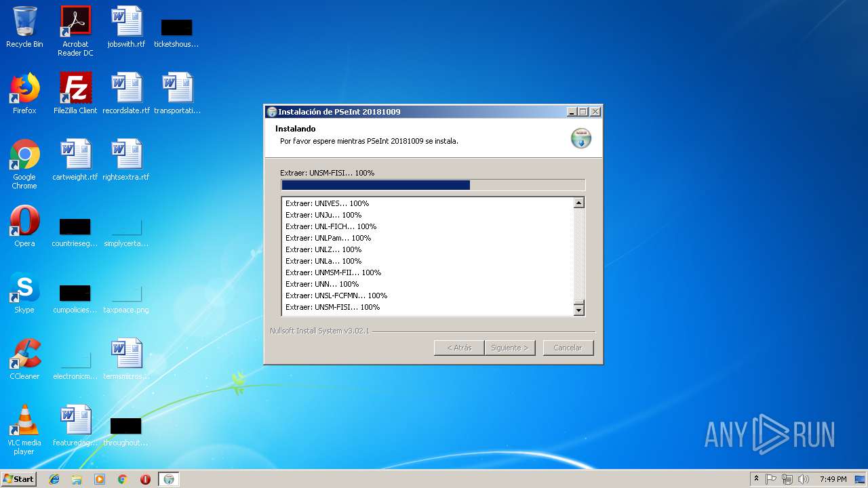The width and height of the screenshot is (868, 488).
Task: Launch Opera desktop shortcut
Action: tap(24, 226)
